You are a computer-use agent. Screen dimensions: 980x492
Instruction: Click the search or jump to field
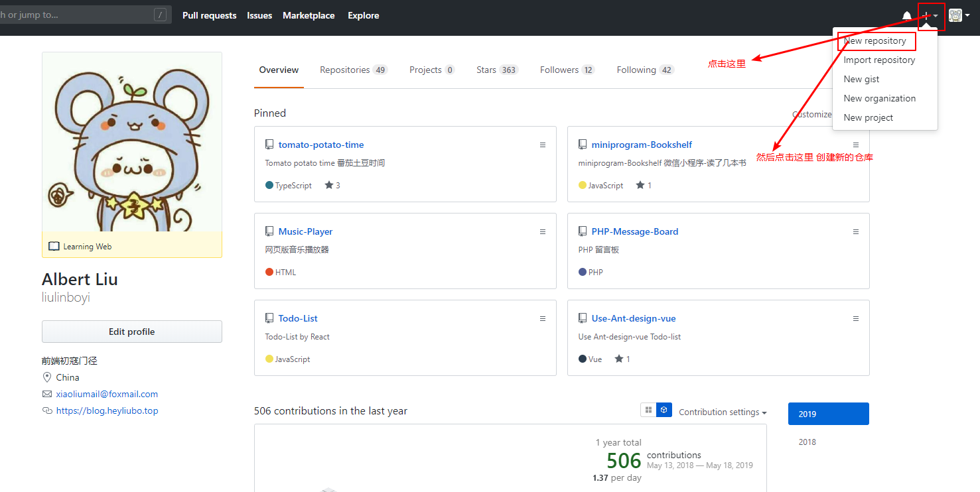pos(80,15)
